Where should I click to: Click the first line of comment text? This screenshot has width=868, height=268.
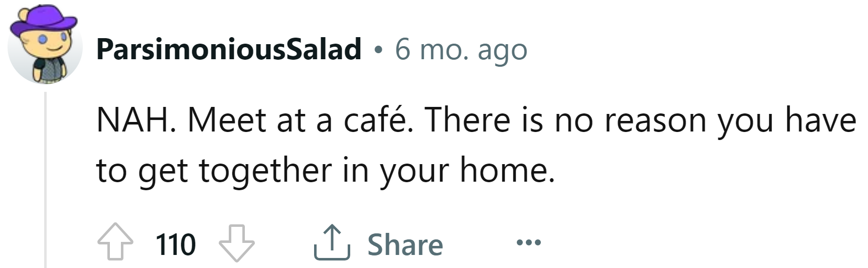476,120
